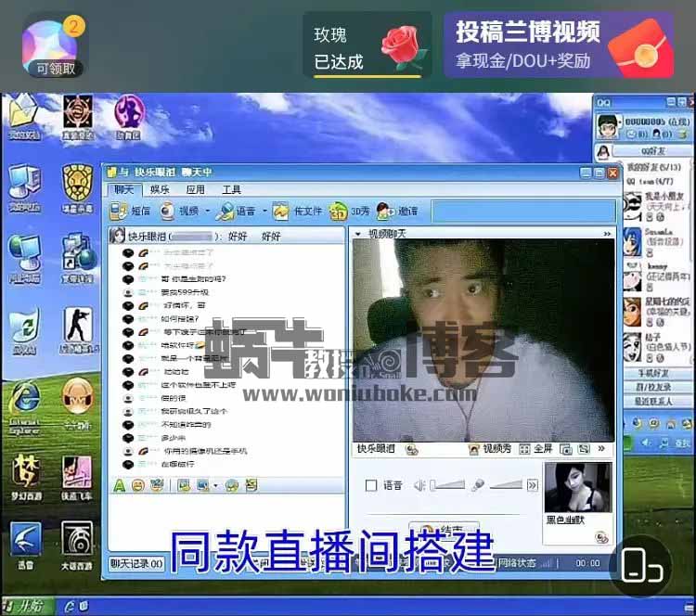The height and width of the screenshot is (616, 696).
Task: Switch to the 聊天 tab
Action: (123, 190)
